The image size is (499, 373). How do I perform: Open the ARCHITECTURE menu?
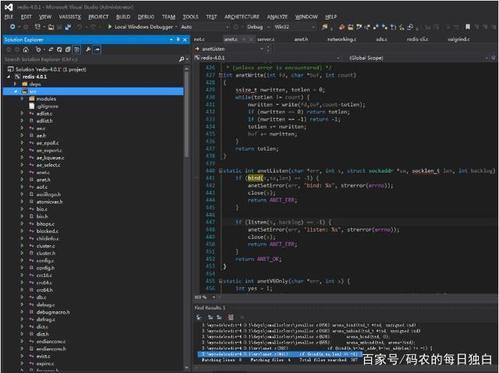pos(242,17)
